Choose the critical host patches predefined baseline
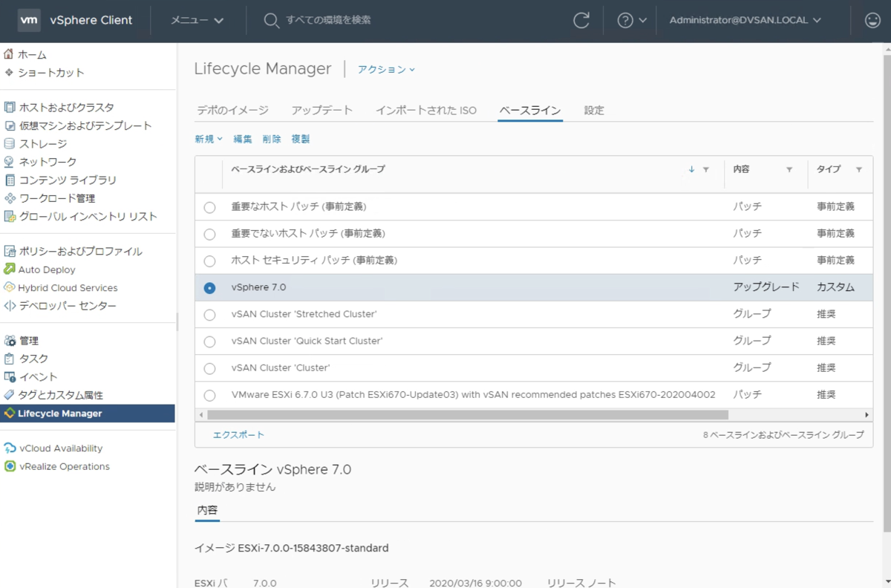Viewport: 891px width, 588px height. (209, 207)
